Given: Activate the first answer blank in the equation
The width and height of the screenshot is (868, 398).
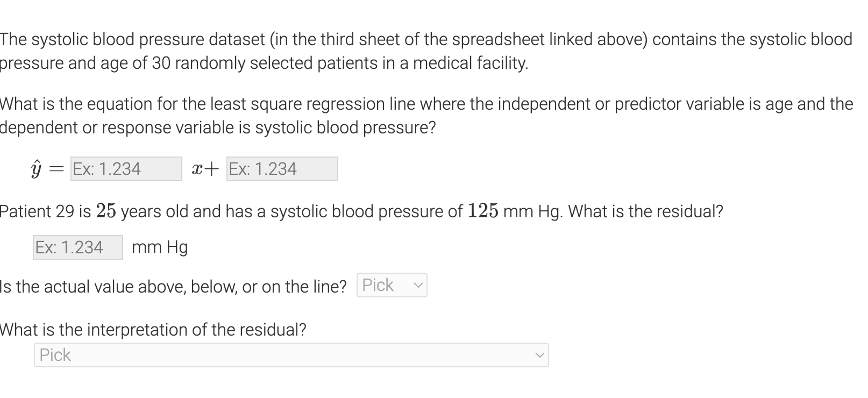Looking at the screenshot, I should pyautogui.click(x=126, y=168).
